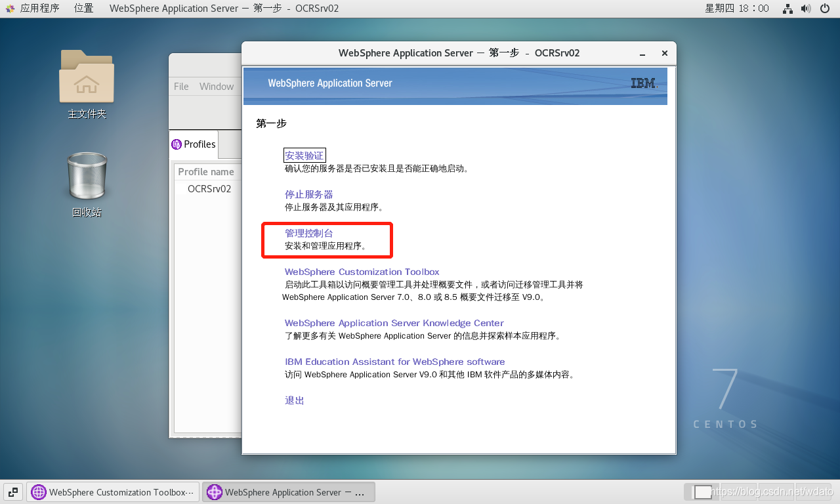Minimize the 第一步 window
This screenshot has width=840, height=504.
[x=643, y=53]
